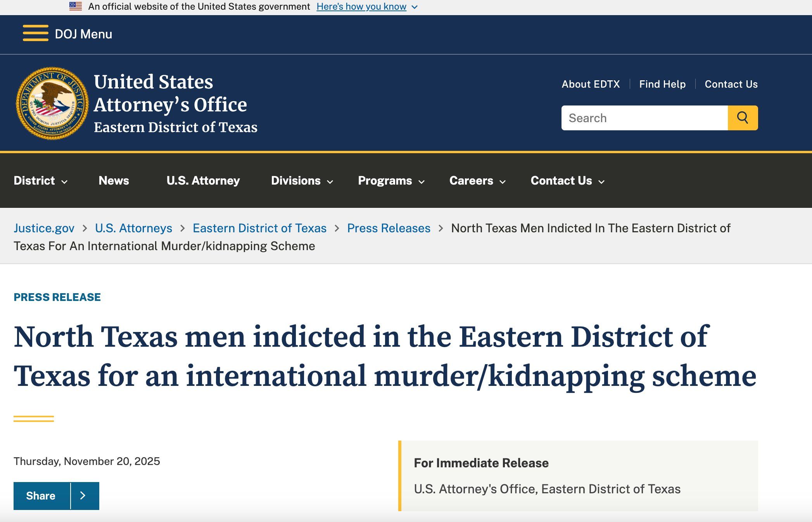Open the U.S. Attorney menu item
Screen dimensions: 812x522
[203, 181]
